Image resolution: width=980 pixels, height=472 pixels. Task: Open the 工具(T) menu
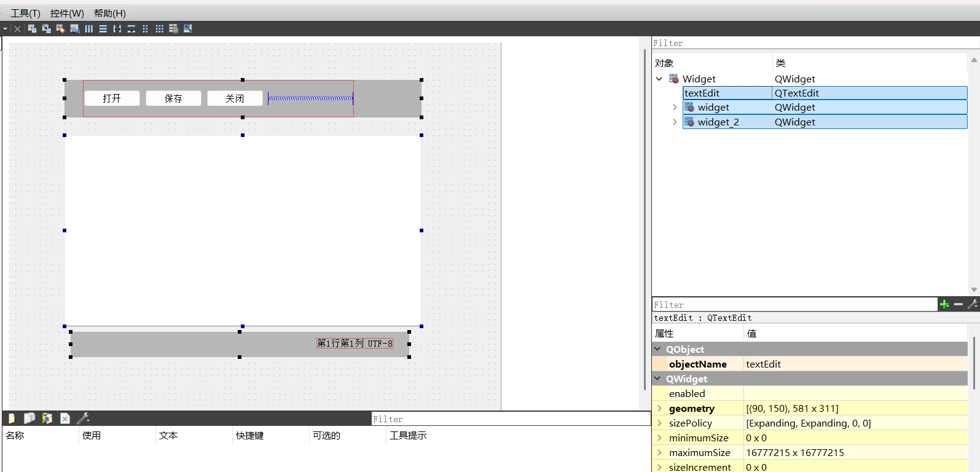pyautogui.click(x=25, y=13)
